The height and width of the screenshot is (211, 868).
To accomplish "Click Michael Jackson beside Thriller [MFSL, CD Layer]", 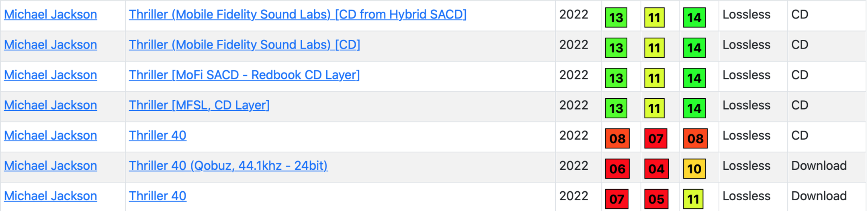I will click(50, 105).
